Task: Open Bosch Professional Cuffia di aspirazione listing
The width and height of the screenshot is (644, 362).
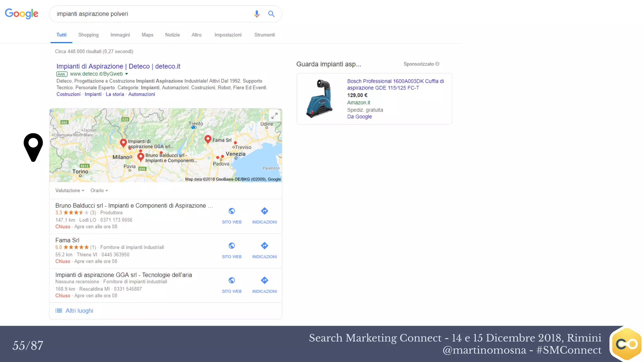Action: 396,85
